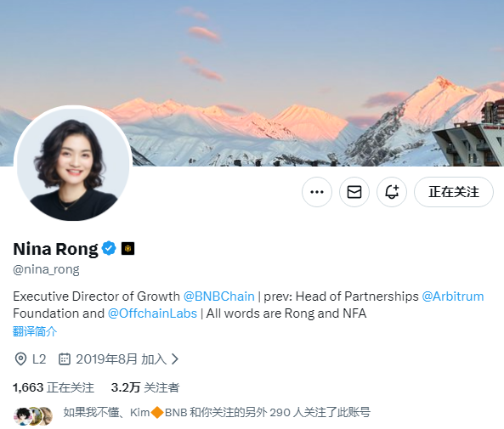Click the blue verified badge
Image resolution: width=504 pixels, height=429 pixels.
click(x=109, y=248)
